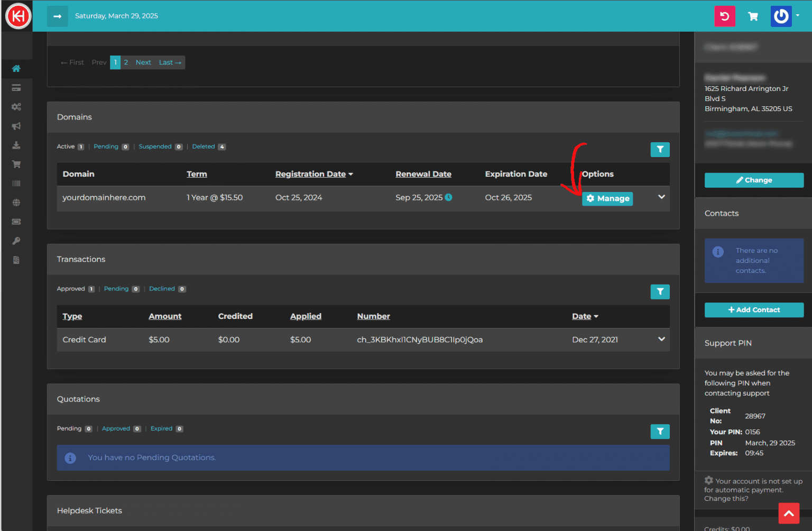The height and width of the screenshot is (531, 812).
Task: Show only Declined transactions
Action: (162, 289)
